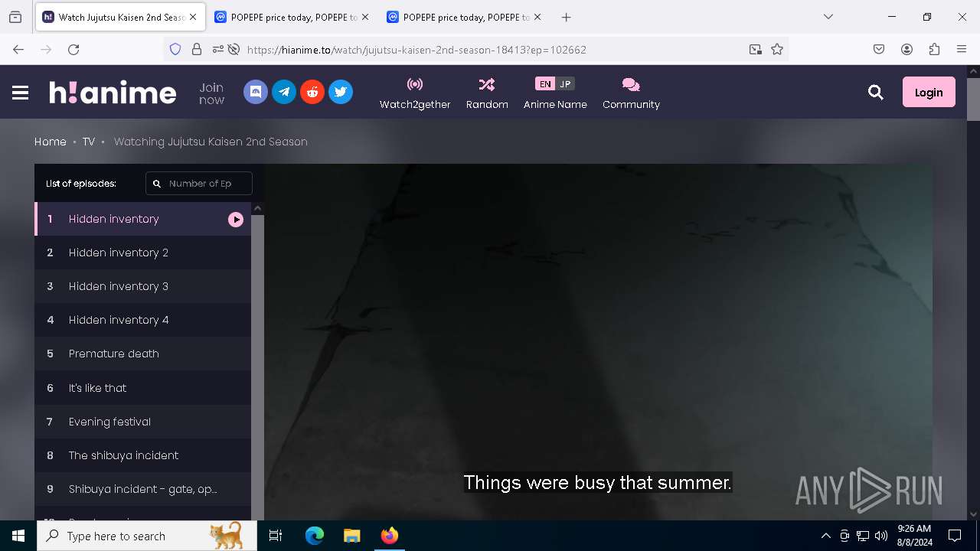Bookmark this page with star icon
980x551 pixels.
point(777,49)
